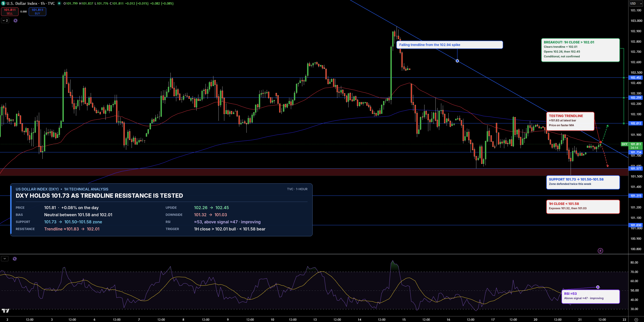
Task: Click the TradingView logo
Action: [5, 310]
